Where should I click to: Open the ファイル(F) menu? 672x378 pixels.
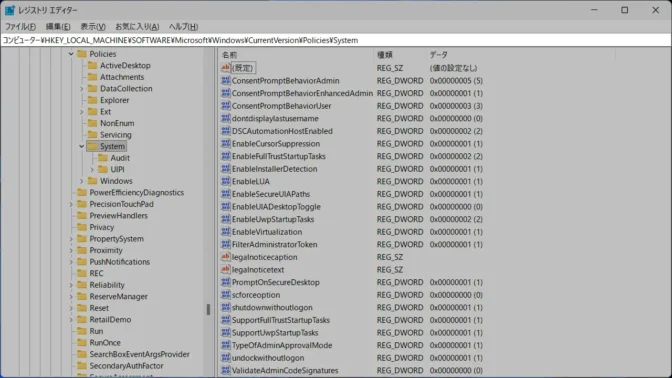[20, 27]
